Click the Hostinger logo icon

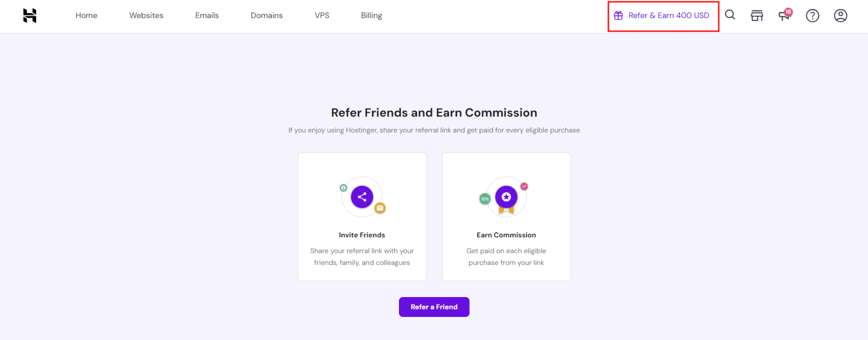pos(30,16)
